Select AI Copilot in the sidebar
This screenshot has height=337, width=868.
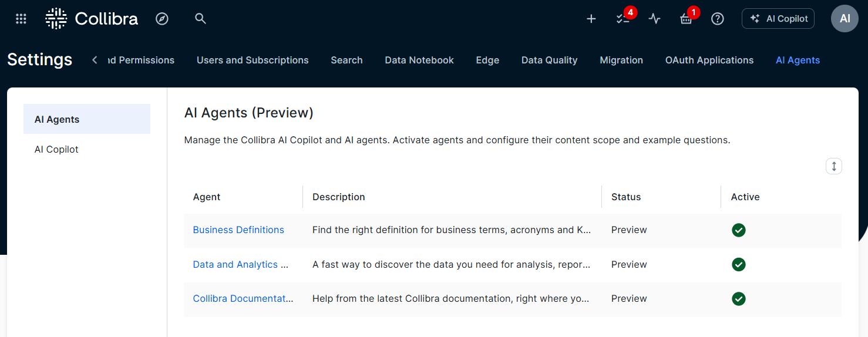[56, 149]
